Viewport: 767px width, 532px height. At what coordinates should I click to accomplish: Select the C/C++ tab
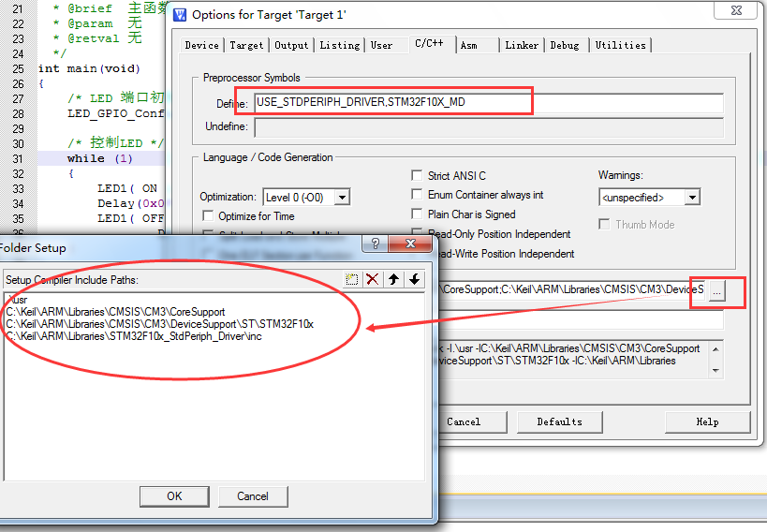(430, 44)
